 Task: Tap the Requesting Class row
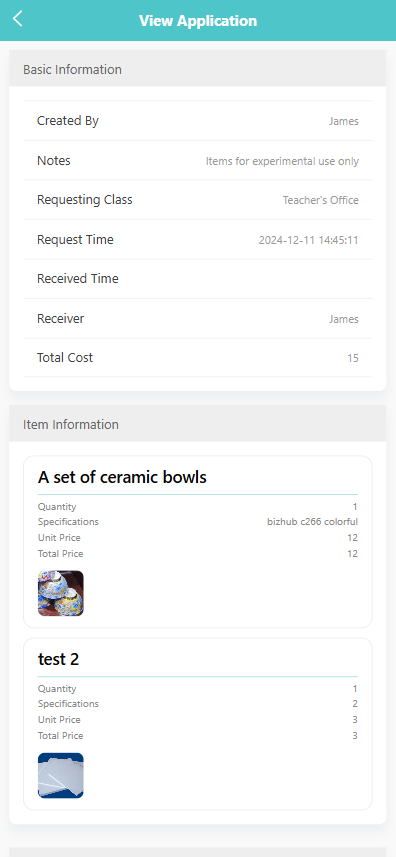[x=198, y=200]
